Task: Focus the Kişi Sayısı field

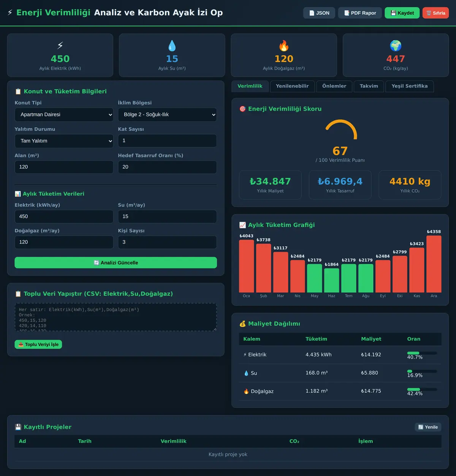Action: [x=168, y=242]
